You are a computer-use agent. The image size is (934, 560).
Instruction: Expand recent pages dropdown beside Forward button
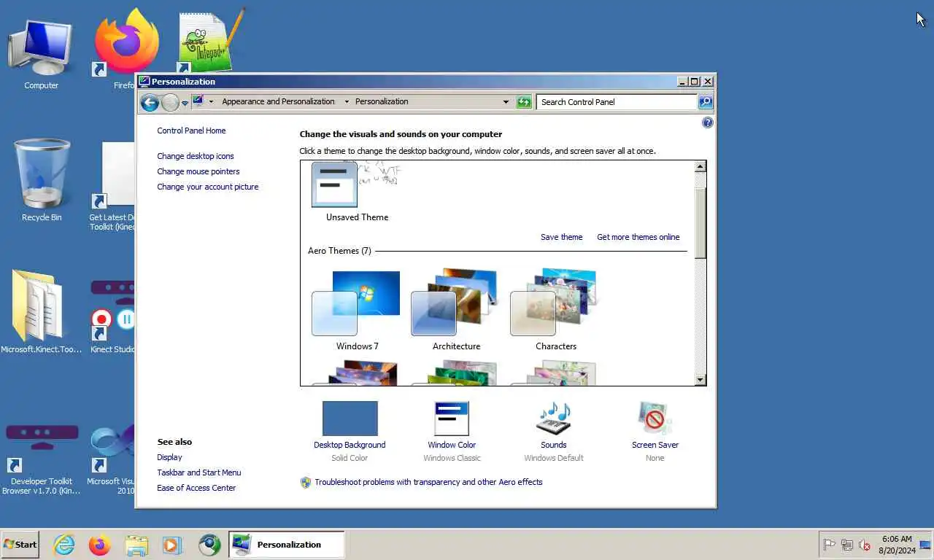(185, 103)
